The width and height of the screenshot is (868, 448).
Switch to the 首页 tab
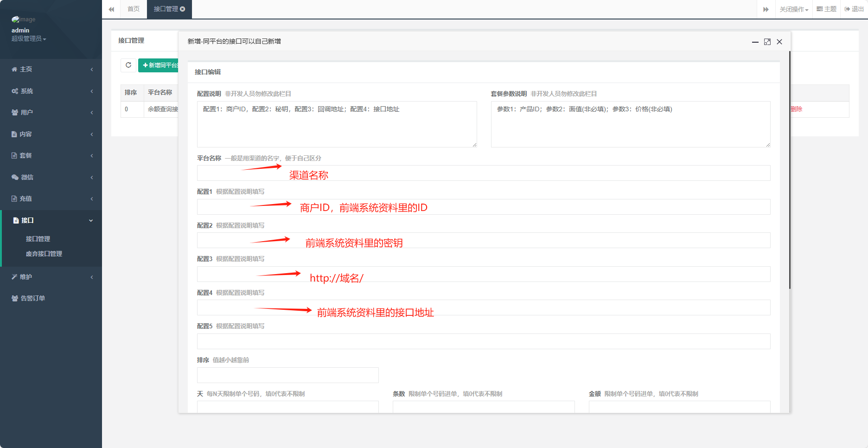[x=134, y=9]
